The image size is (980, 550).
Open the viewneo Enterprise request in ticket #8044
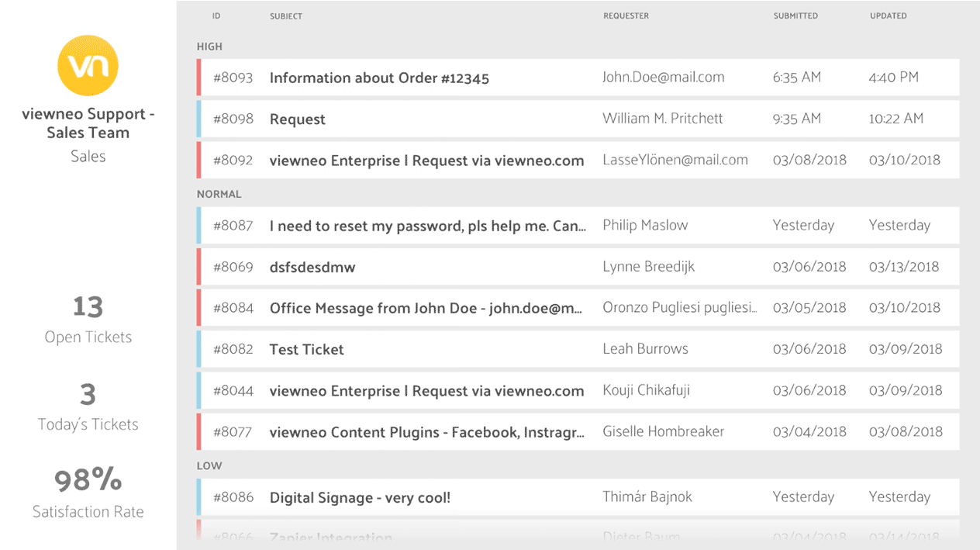[426, 391]
